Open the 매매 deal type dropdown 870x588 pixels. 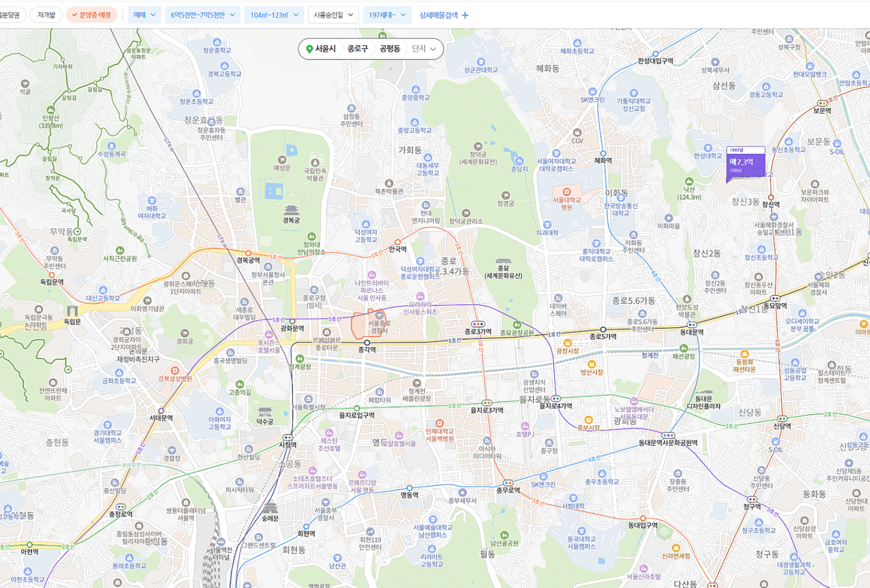tap(144, 15)
